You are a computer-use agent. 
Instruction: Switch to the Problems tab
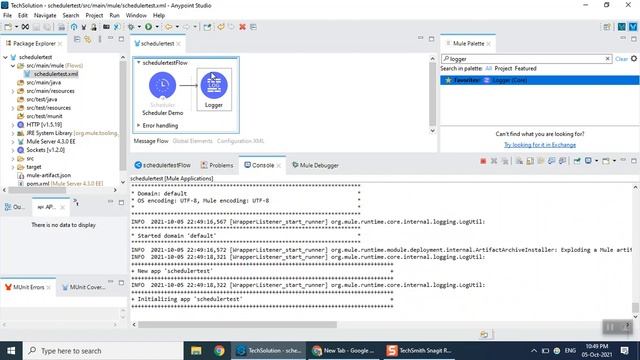click(x=217, y=165)
